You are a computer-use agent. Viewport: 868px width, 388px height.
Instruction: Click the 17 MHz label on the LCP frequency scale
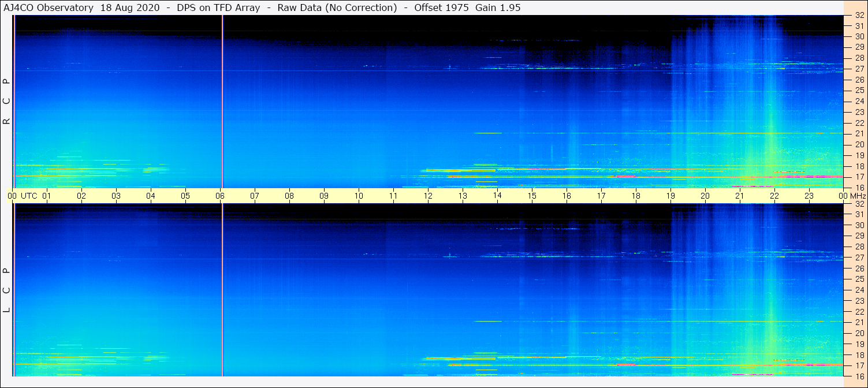click(859, 365)
